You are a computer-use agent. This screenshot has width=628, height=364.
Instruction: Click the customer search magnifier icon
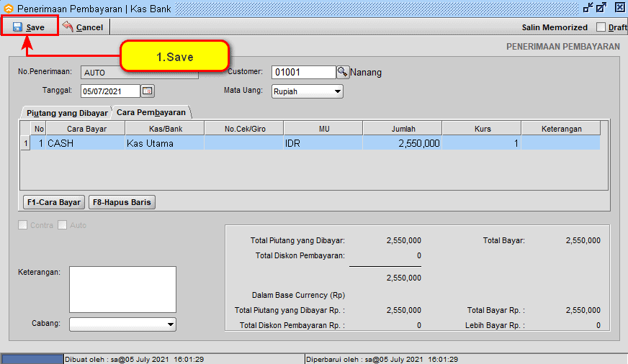point(342,72)
